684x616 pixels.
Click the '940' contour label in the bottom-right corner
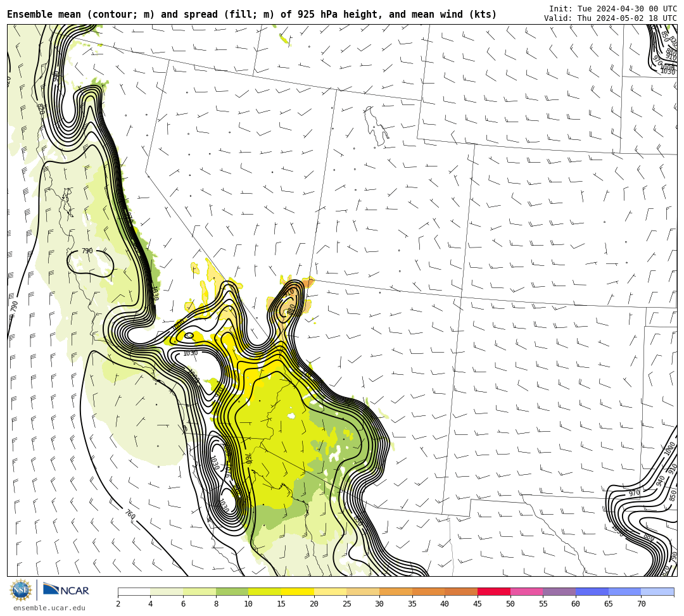pyautogui.click(x=661, y=481)
